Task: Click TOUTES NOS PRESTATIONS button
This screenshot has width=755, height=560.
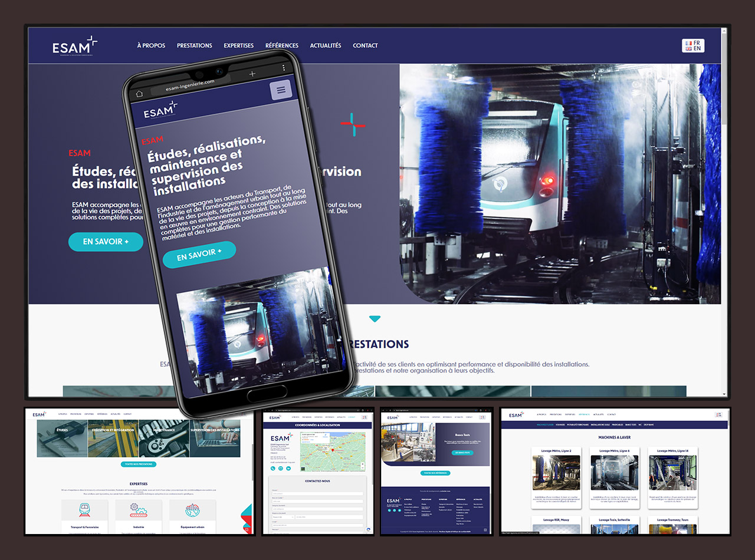Action: point(139,464)
